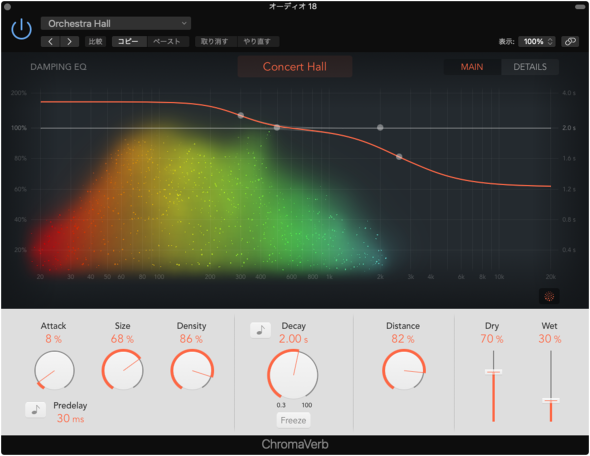Click the ペースト paste button
The height and width of the screenshot is (456, 590).
pos(167,41)
